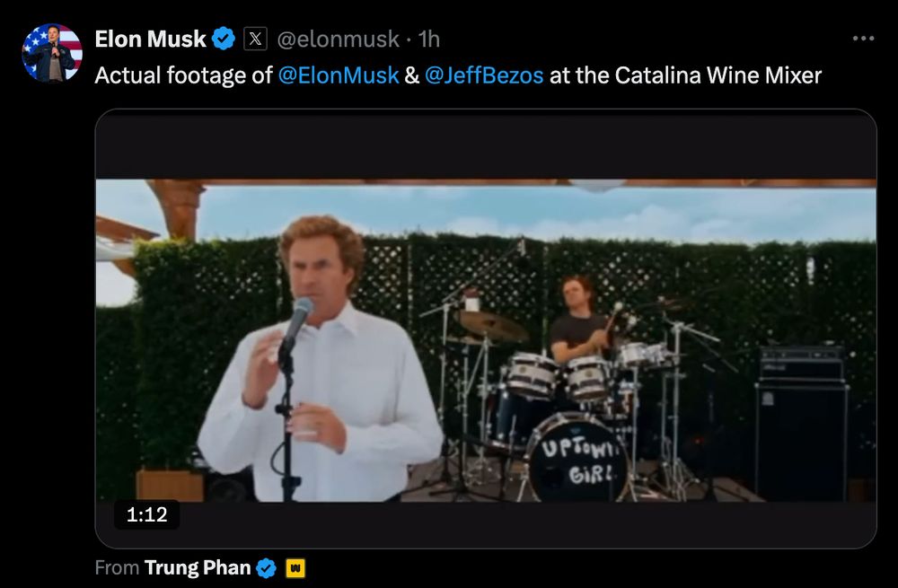
Task: Open the three-dot more options menu
Action: point(863,39)
